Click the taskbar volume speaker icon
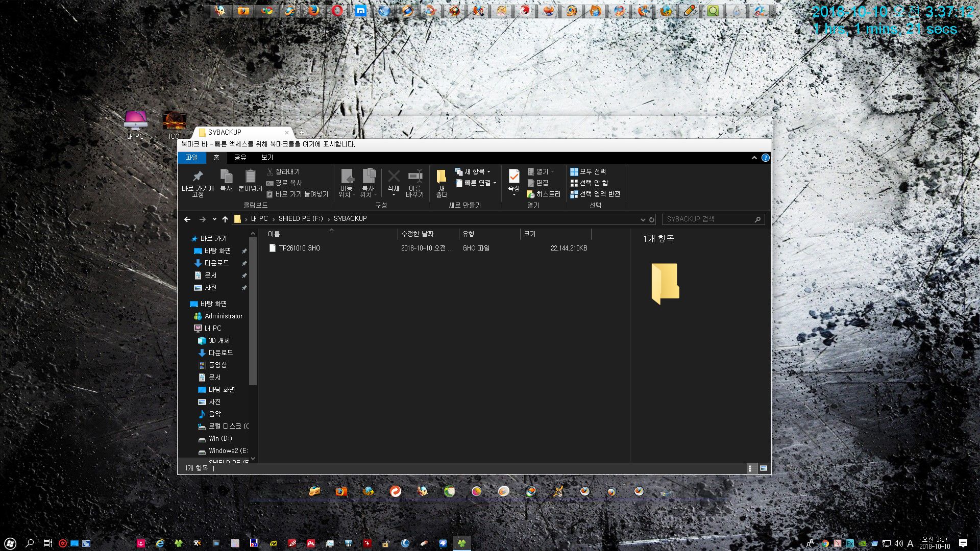 899,543
